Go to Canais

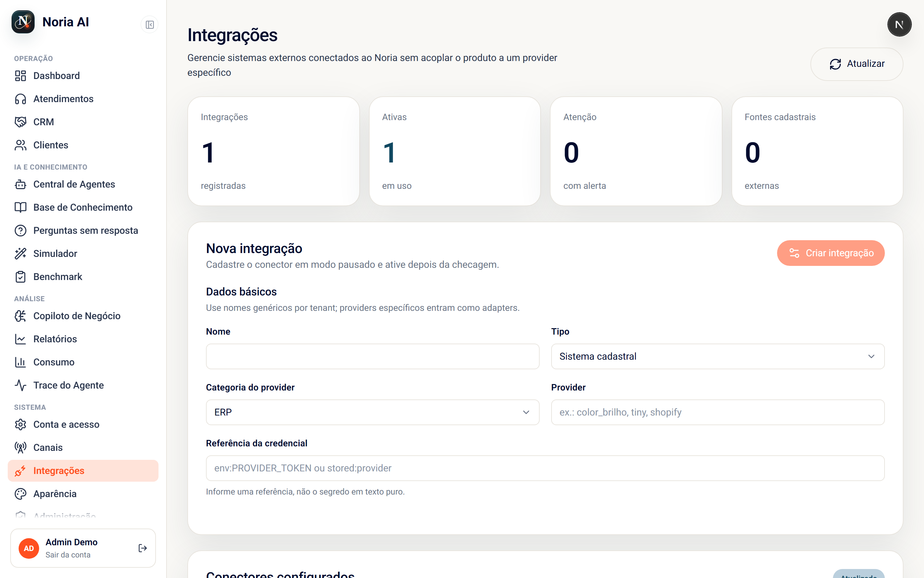tap(83, 448)
